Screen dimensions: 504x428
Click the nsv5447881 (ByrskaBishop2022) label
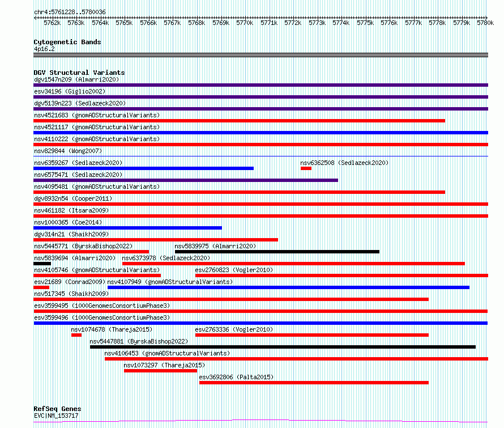[139, 341]
